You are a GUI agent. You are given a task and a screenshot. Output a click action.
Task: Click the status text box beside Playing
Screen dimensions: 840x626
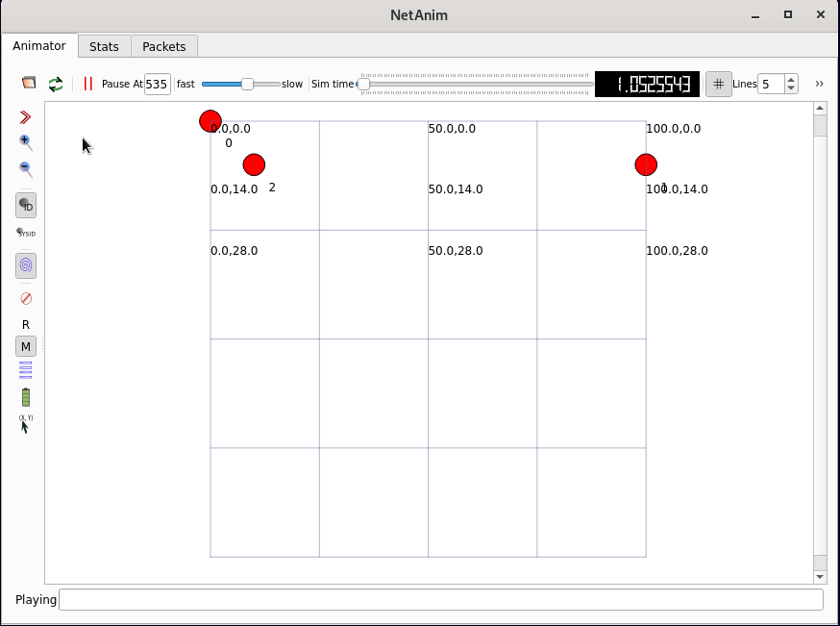tap(441, 600)
